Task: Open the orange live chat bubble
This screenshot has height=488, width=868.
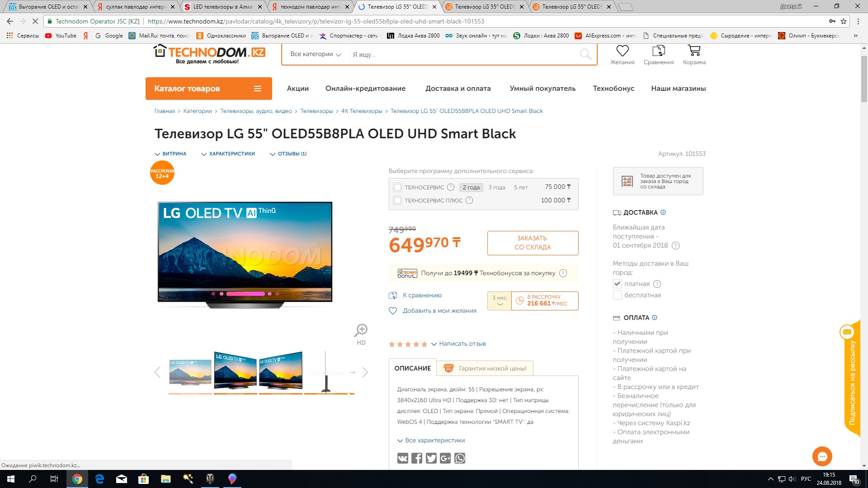Action: (x=822, y=456)
